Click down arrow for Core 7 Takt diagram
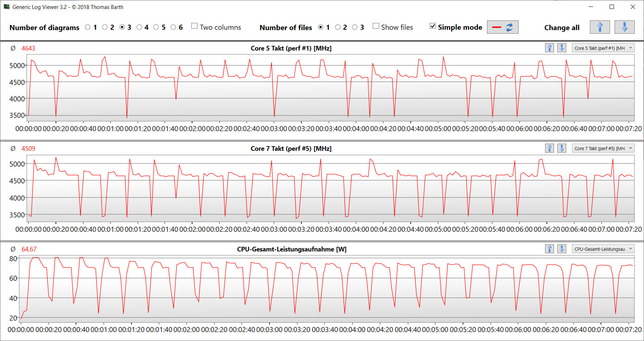The height and width of the screenshot is (341, 644). tap(562, 148)
